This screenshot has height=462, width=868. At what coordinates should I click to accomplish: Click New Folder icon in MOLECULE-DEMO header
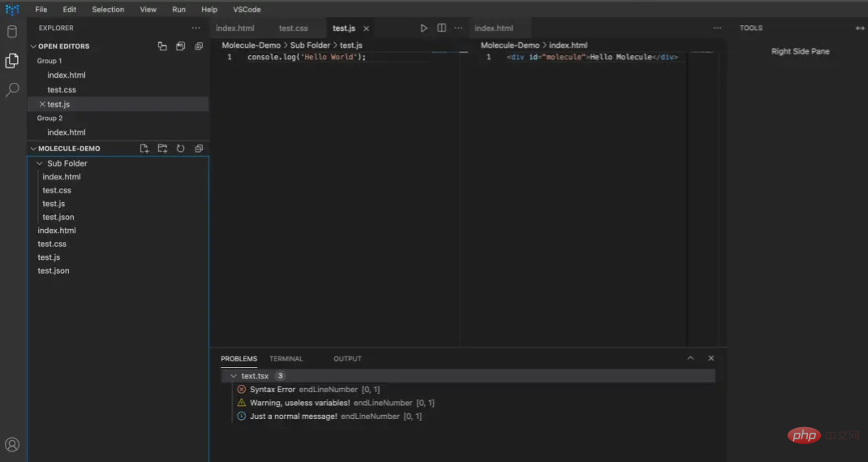click(162, 149)
